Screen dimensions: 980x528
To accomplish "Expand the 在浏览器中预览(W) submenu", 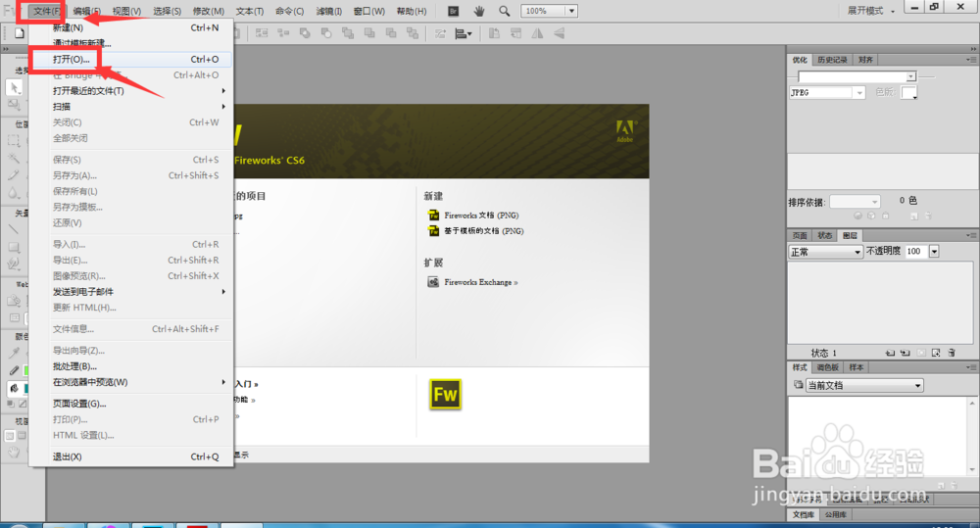I will pyautogui.click(x=139, y=382).
